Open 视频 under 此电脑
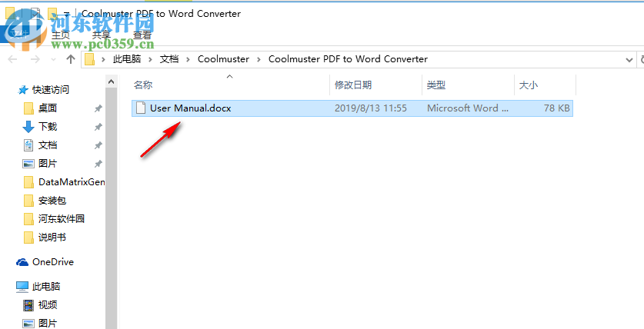Screen dimensions: 644x329 [x=48, y=305]
